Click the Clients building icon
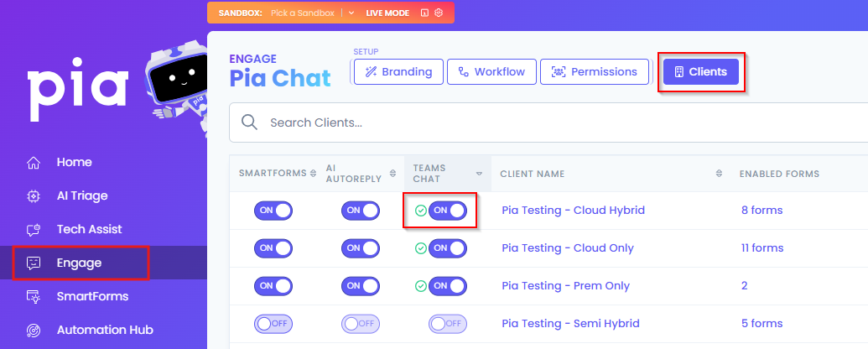The height and width of the screenshot is (349, 868). pyautogui.click(x=678, y=72)
